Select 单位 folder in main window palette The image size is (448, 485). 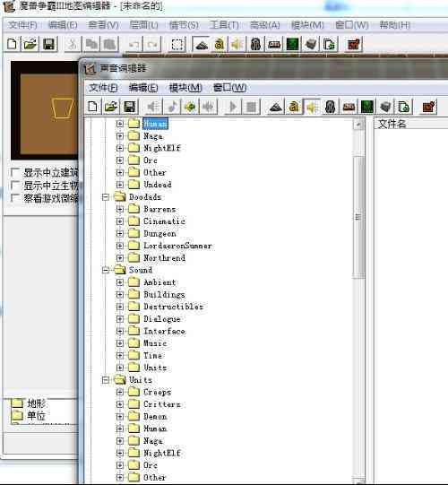coord(36,416)
